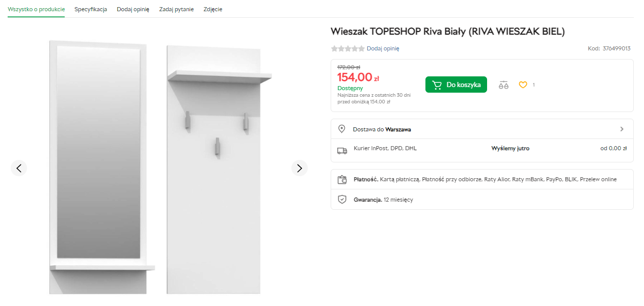Image resolution: width=644 pixels, height=306 pixels.
Task: Open the Zdjęcie tab
Action: (x=212, y=9)
